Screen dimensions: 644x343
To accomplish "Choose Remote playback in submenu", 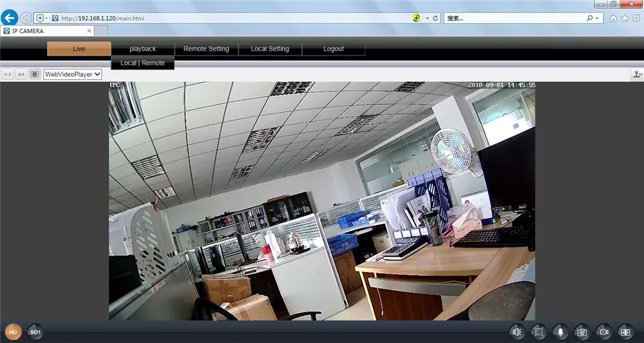I will 153,63.
